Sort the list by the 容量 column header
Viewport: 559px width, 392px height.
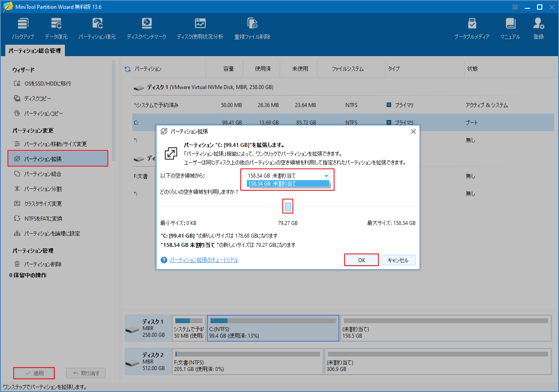[x=228, y=69]
